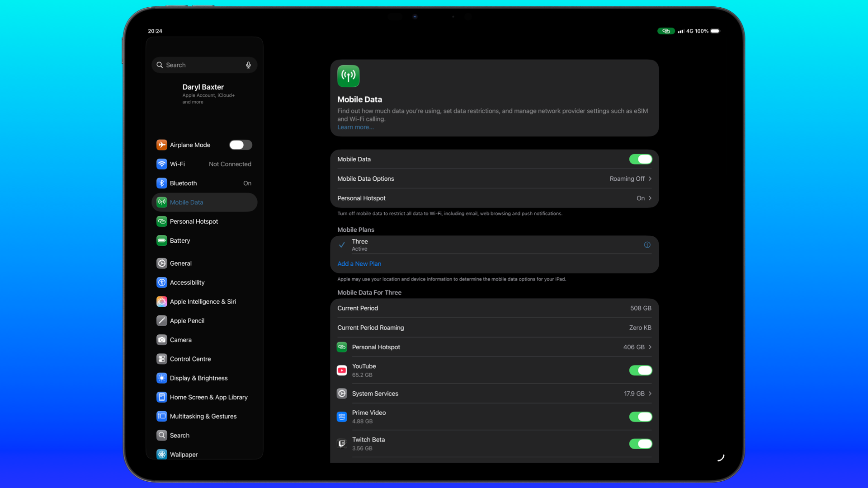Open Personal Hotspot data usage row chevron
The image size is (868, 488).
coord(650,347)
